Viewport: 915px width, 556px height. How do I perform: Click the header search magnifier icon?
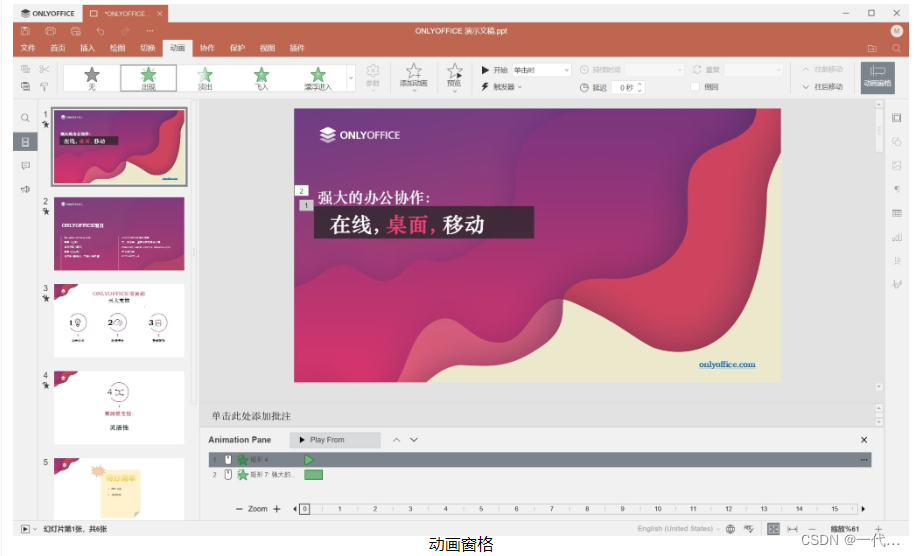896,48
